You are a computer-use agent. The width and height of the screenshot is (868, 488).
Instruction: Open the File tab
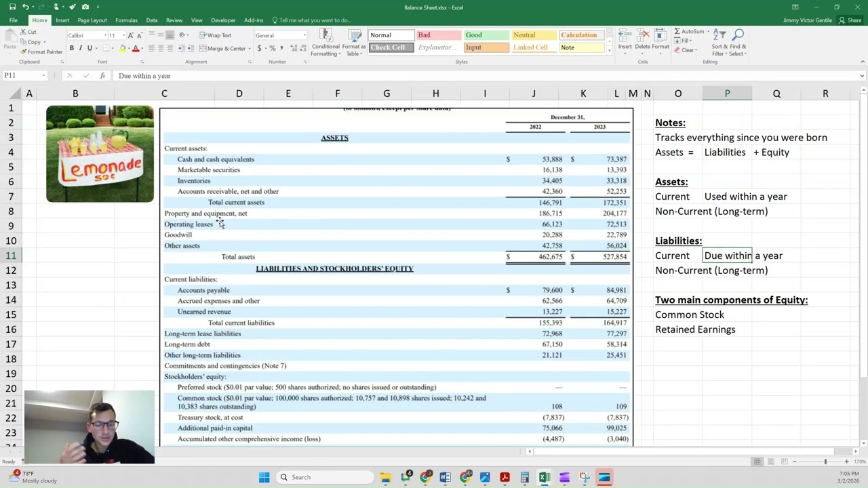(13, 20)
